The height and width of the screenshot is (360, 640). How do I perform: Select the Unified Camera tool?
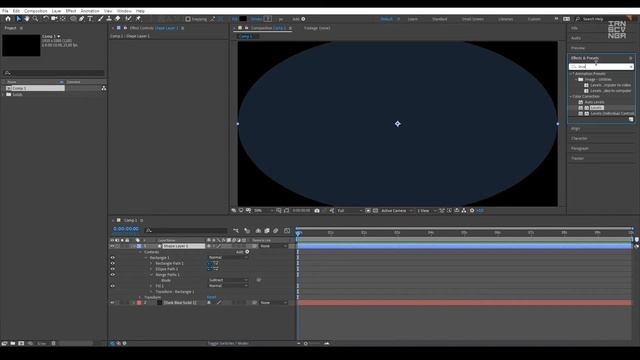coord(54,19)
